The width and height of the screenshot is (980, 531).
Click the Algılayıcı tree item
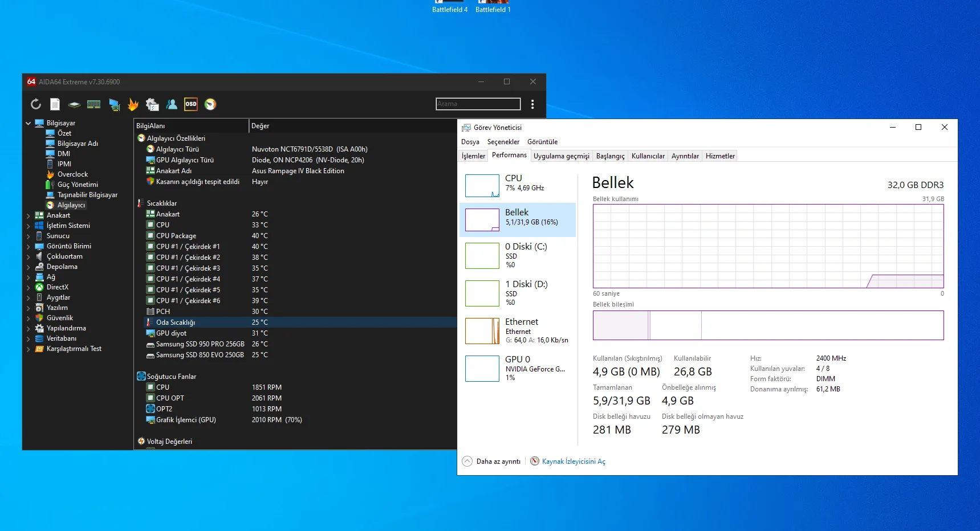(x=71, y=205)
